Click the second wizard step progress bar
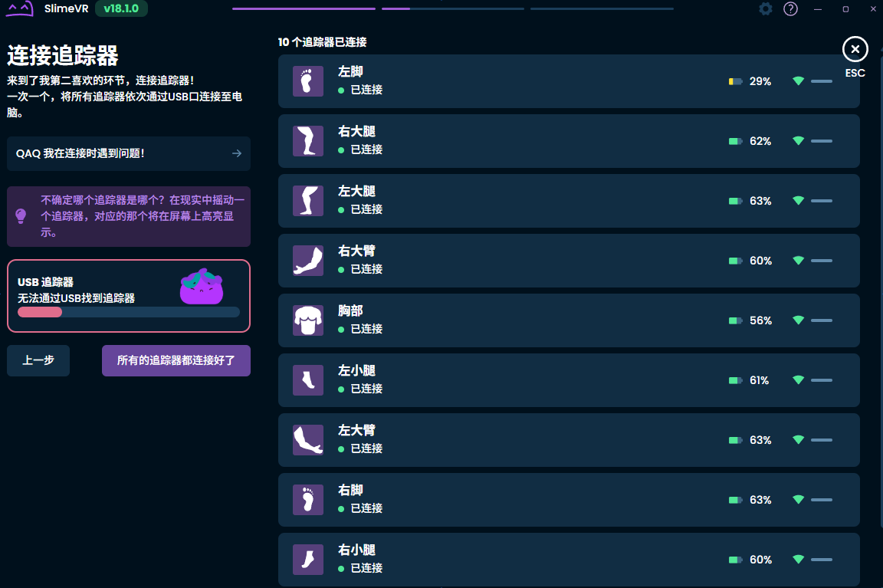 (452, 9)
